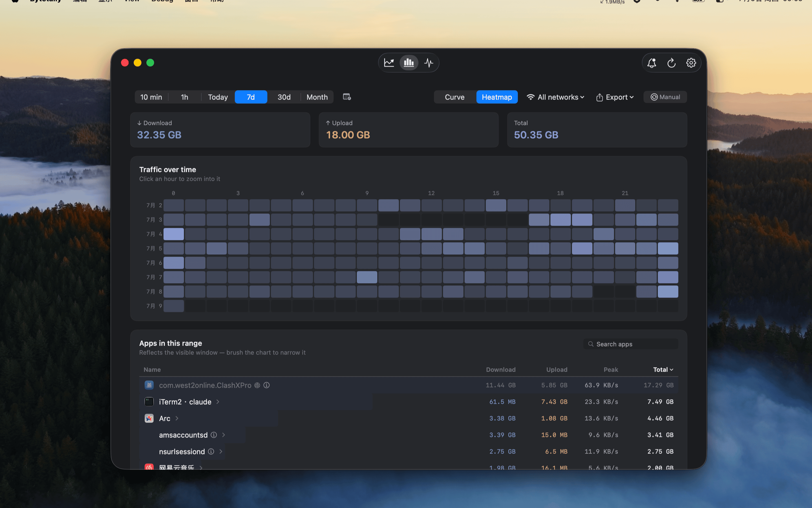Viewport: 812px width, 508px height.
Task: Select the 1h range tab
Action: click(x=185, y=97)
